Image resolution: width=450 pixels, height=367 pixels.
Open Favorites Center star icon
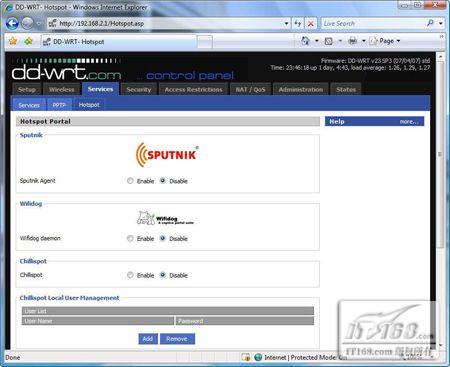[13, 41]
